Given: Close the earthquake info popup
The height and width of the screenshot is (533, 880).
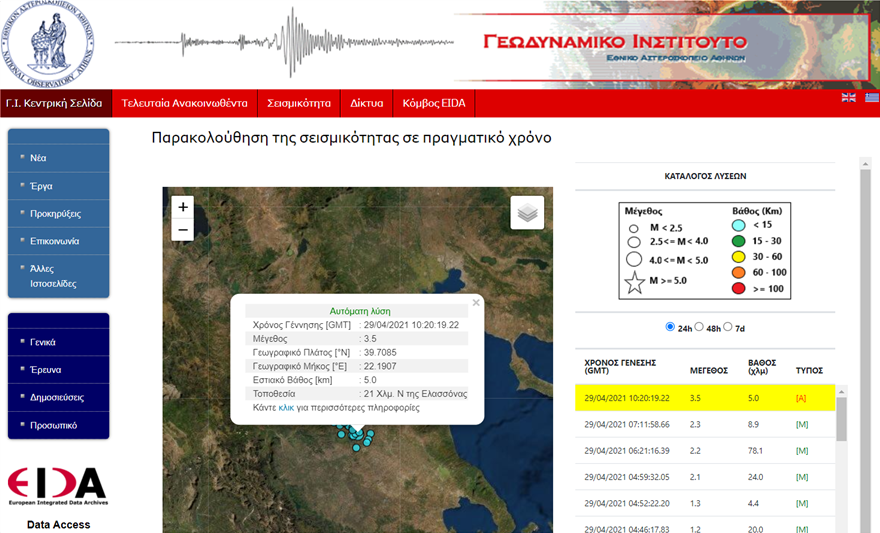Looking at the screenshot, I should (476, 302).
